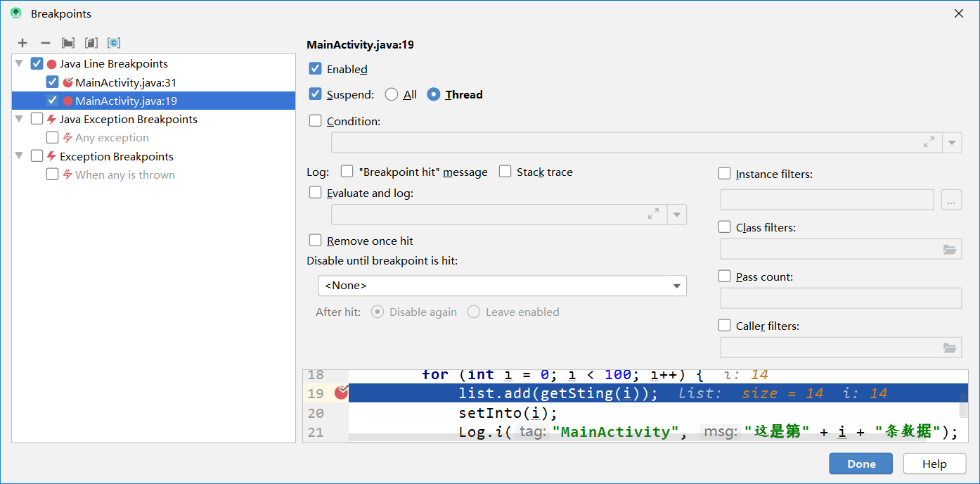
Task: Enable "Breakpoint hit" message logging
Action: pyautogui.click(x=347, y=171)
